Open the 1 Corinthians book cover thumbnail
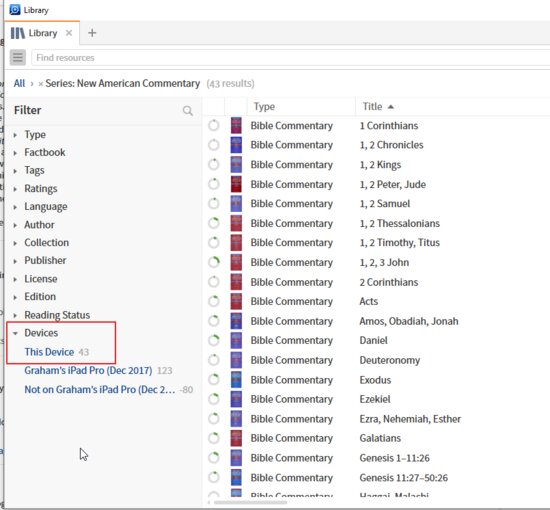Image resolution: width=550 pixels, height=510 pixels. (236, 126)
